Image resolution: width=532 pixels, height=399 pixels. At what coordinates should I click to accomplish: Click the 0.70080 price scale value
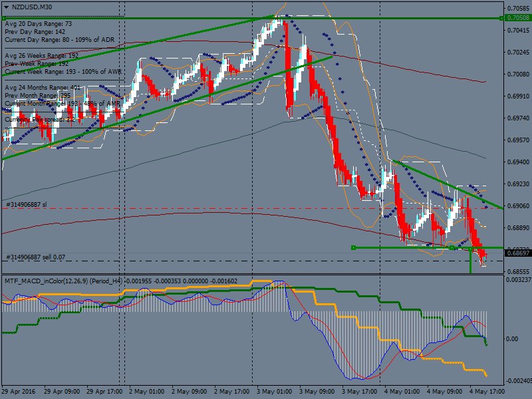click(518, 74)
